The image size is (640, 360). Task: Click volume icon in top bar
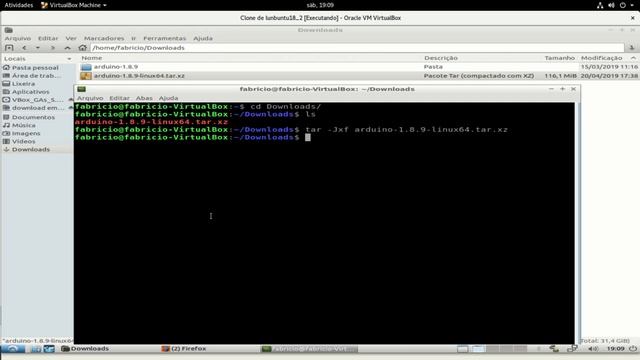point(611,5)
